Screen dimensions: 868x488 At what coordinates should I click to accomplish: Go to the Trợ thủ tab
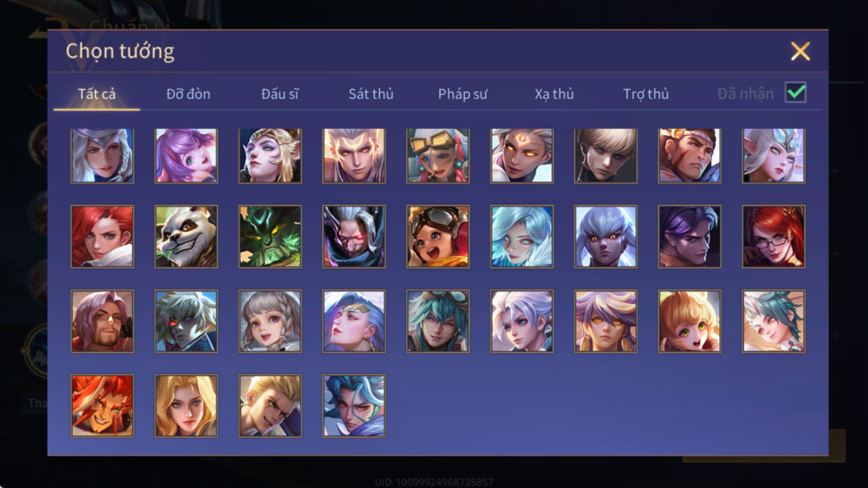click(x=646, y=94)
